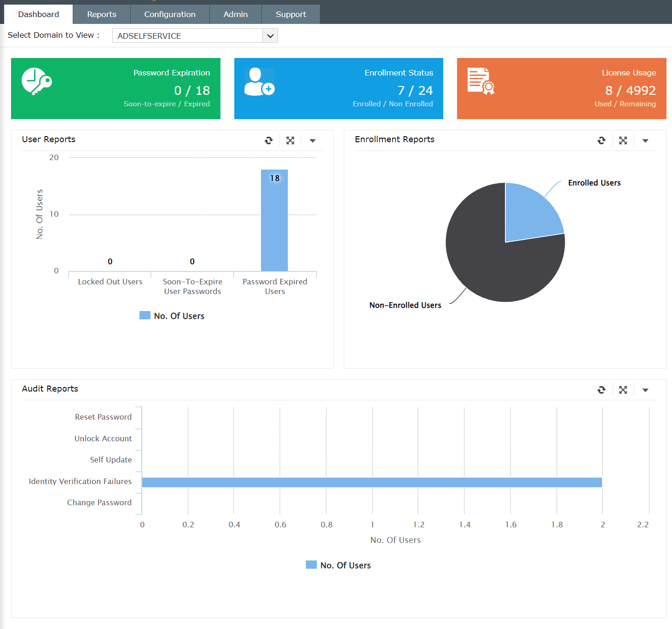Click the Self Update audit row label
The image size is (672, 629).
coord(111,460)
